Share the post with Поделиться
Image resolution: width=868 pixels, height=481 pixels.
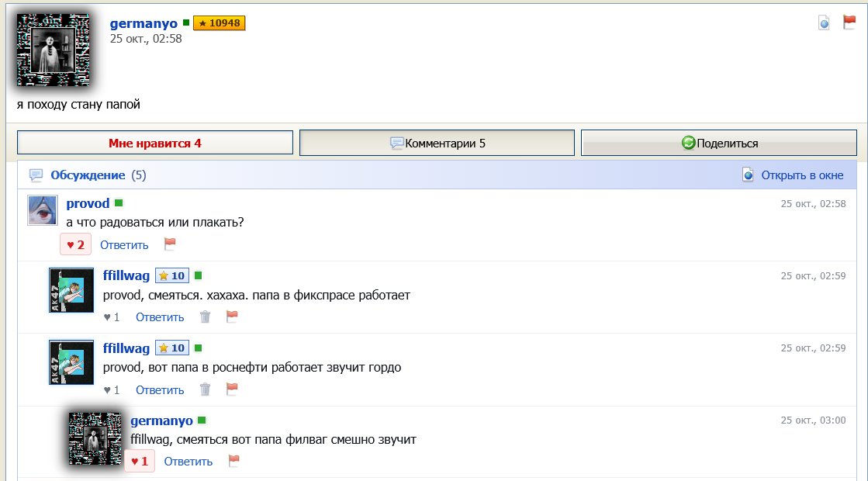pyautogui.click(x=719, y=143)
